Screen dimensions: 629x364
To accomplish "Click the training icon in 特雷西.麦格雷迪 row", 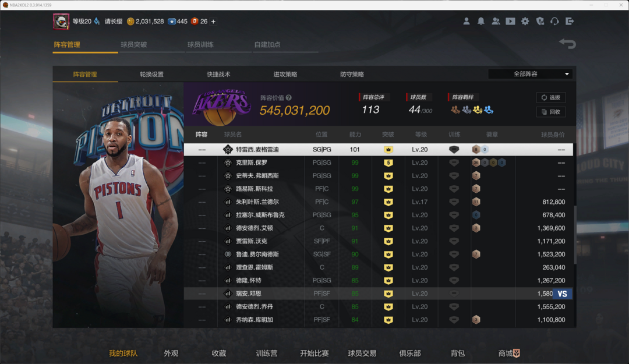I will point(454,149).
